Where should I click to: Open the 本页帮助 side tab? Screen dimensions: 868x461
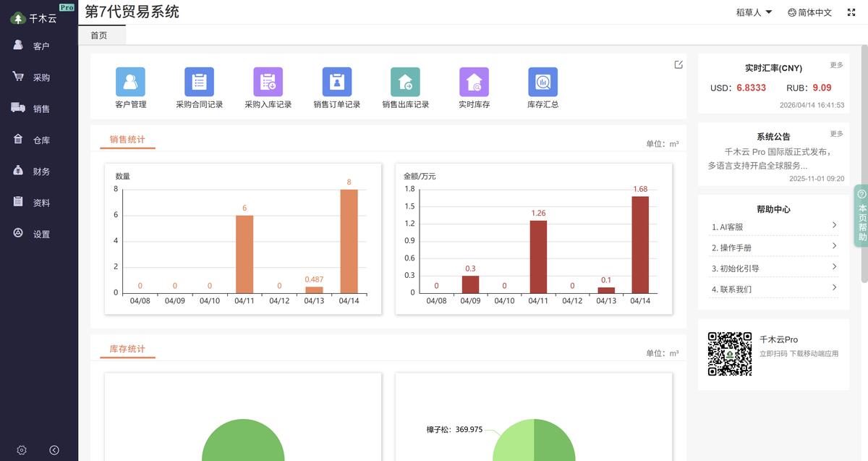[861, 216]
